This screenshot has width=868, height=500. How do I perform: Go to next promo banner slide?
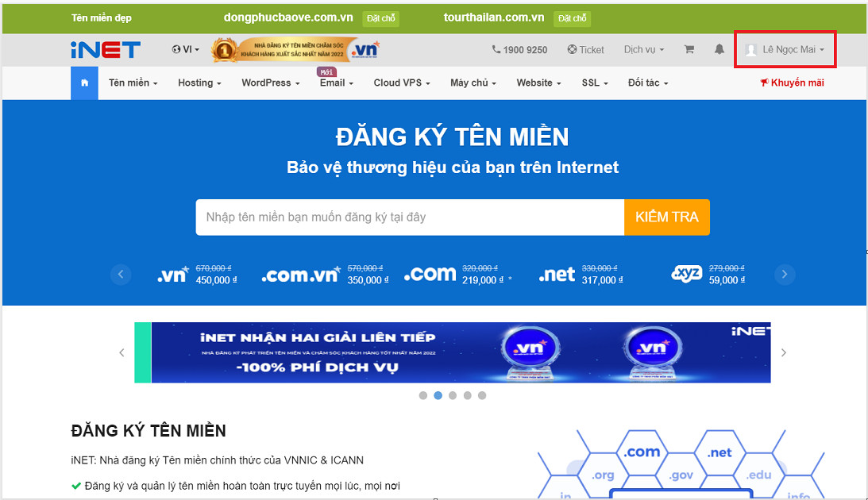tap(783, 352)
